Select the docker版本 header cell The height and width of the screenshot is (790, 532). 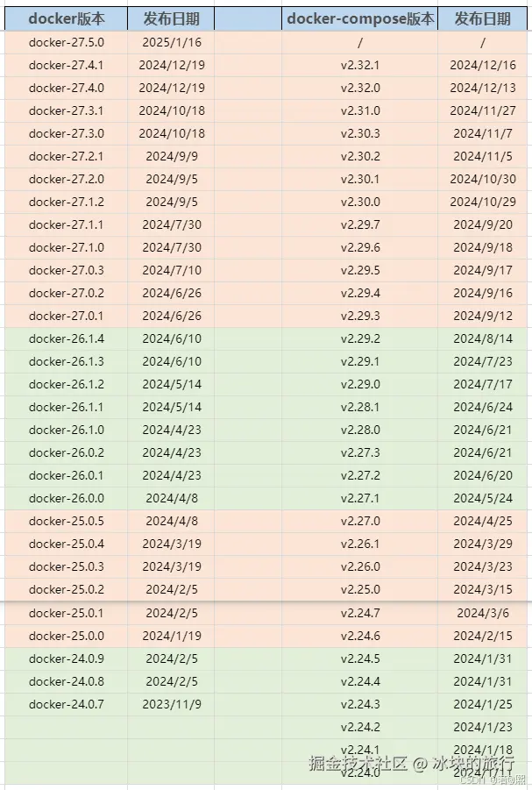click(x=66, y=19)
